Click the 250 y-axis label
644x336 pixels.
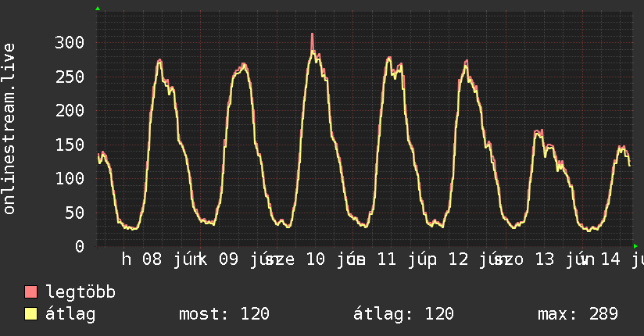[70, 77]
